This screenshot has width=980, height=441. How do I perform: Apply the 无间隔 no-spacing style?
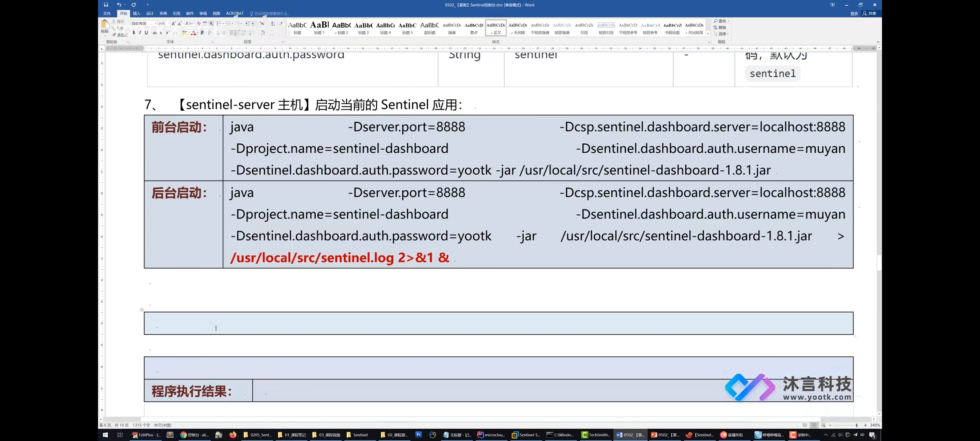(x=518, y=28)
